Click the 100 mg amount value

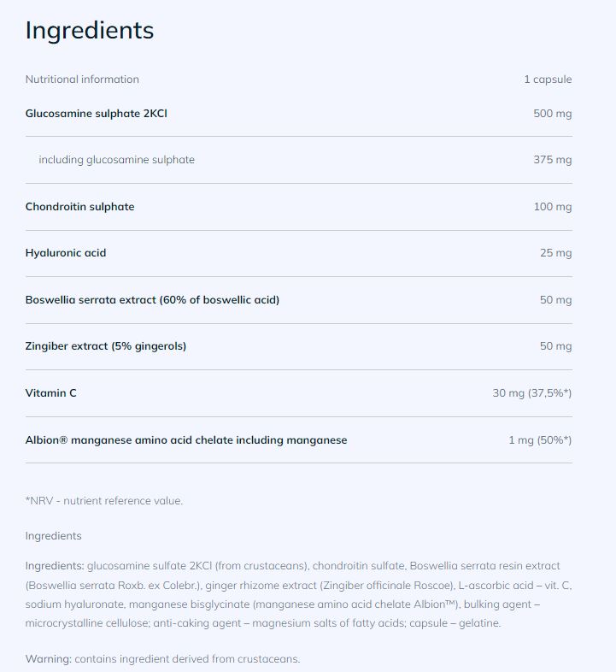click(x=552, y=207)
